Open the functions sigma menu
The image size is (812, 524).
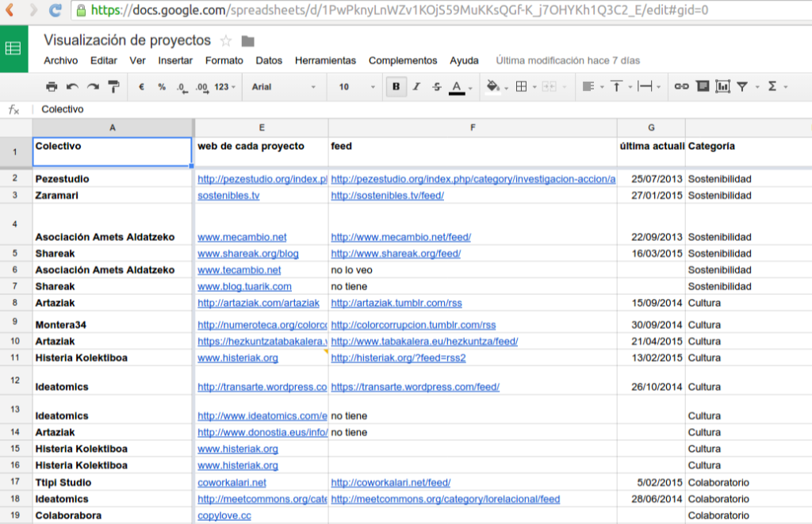click(x=772, y=86)
